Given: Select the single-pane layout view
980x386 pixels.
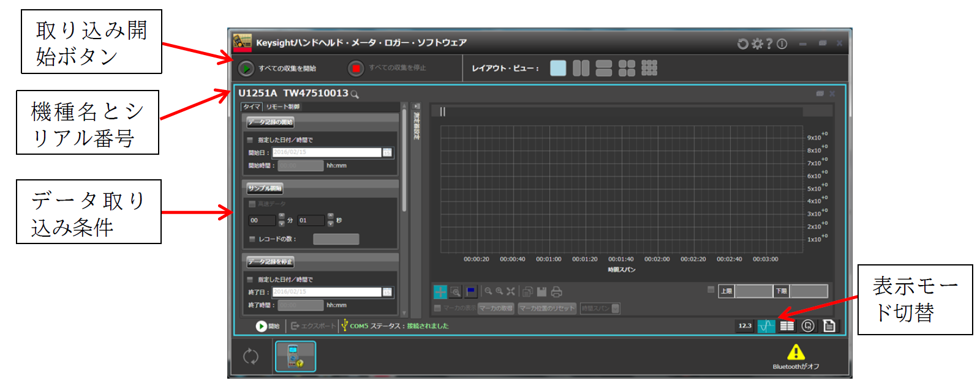Looking at the screenshot, I should point(558,68).
